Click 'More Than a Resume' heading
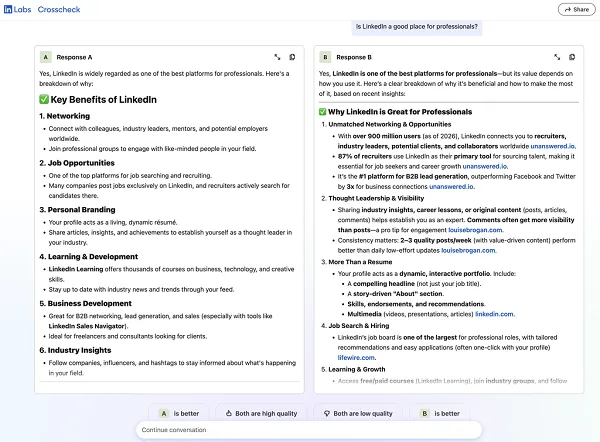This screenshot has width=600, height=442. [x=360, y=262]
